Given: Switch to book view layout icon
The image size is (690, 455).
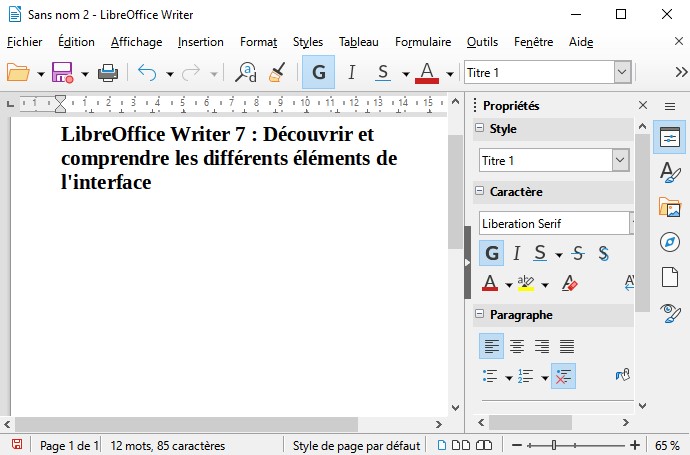Looking at the screenshot, I should (x=484, y=445).
